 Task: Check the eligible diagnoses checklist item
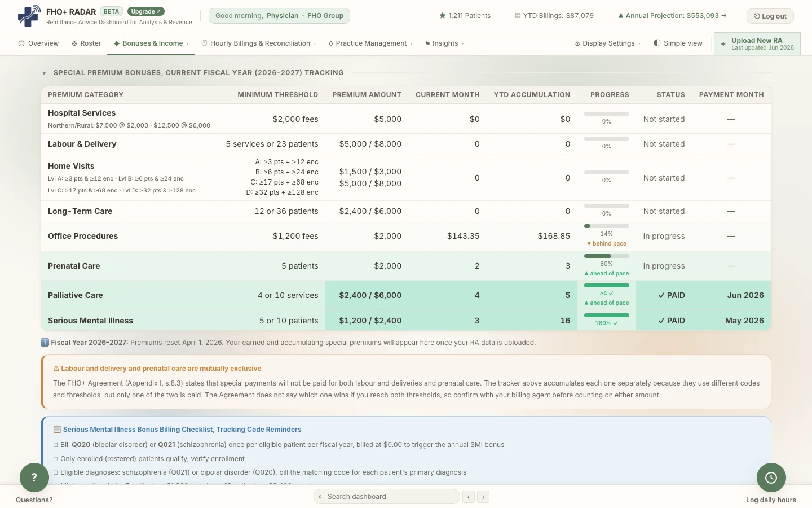point(56,472)
